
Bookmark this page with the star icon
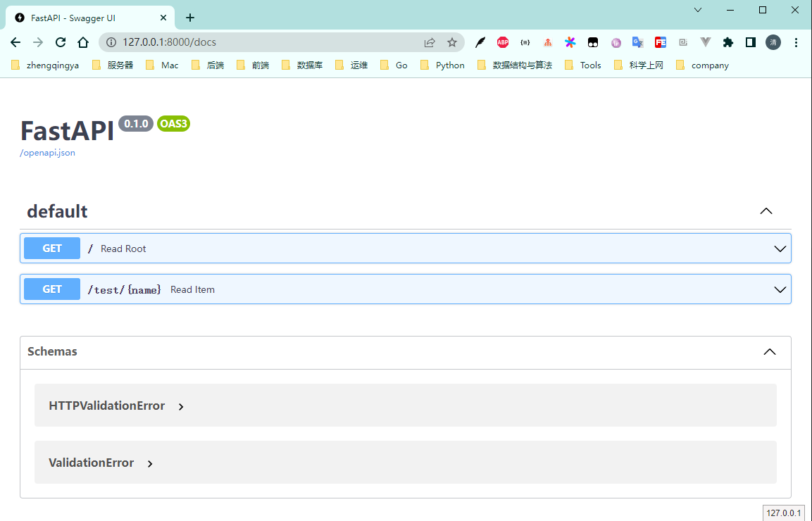pos(452,42)
